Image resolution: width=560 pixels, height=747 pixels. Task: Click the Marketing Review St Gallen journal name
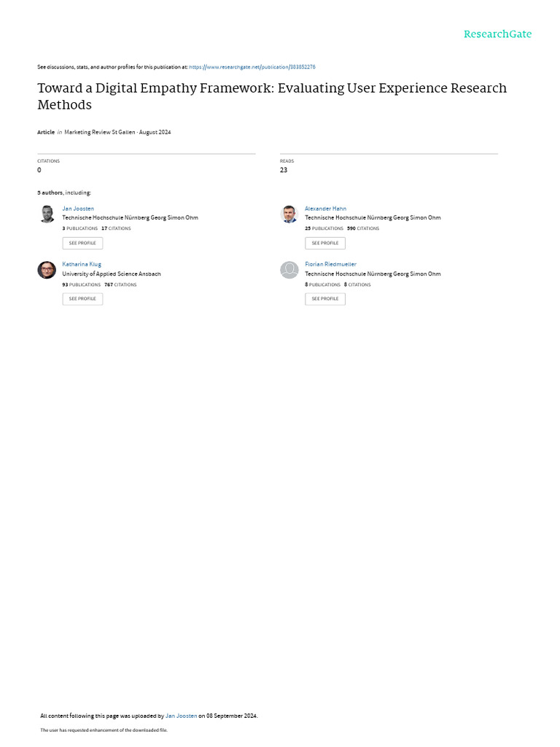point(99,132)
